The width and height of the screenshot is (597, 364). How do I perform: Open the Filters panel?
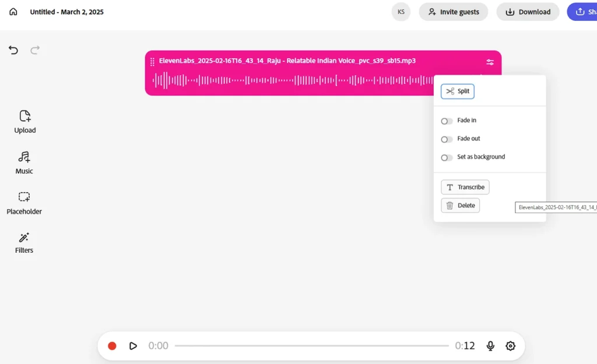point(24,241)
